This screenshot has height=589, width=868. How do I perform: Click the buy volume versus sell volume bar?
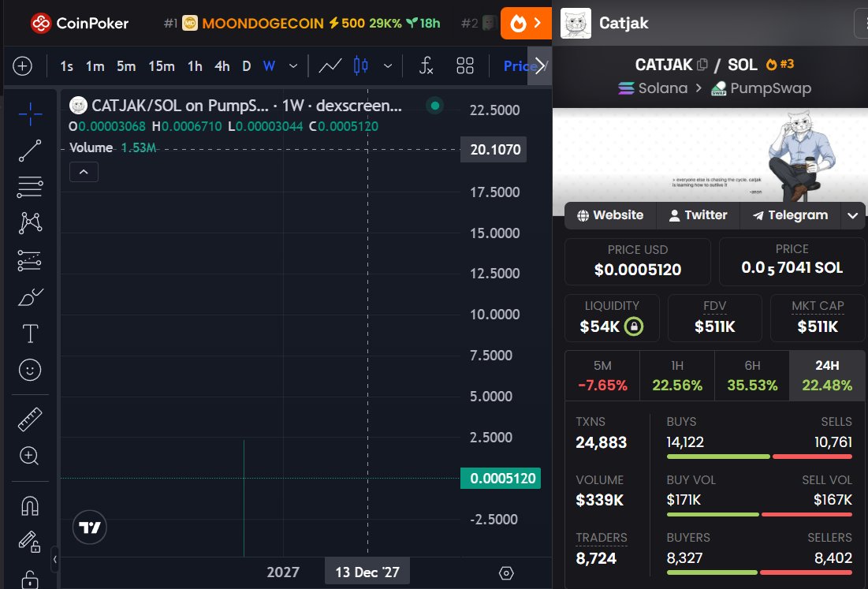759,514
